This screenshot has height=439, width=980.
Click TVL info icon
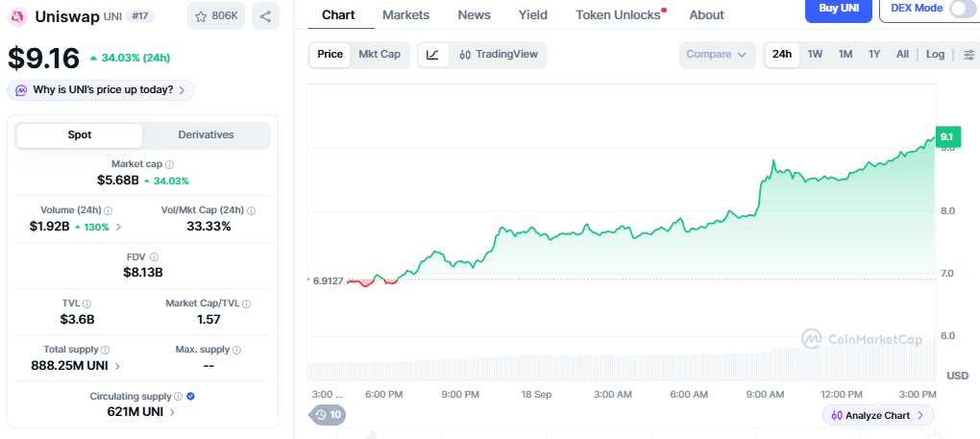tap(86, 304)
